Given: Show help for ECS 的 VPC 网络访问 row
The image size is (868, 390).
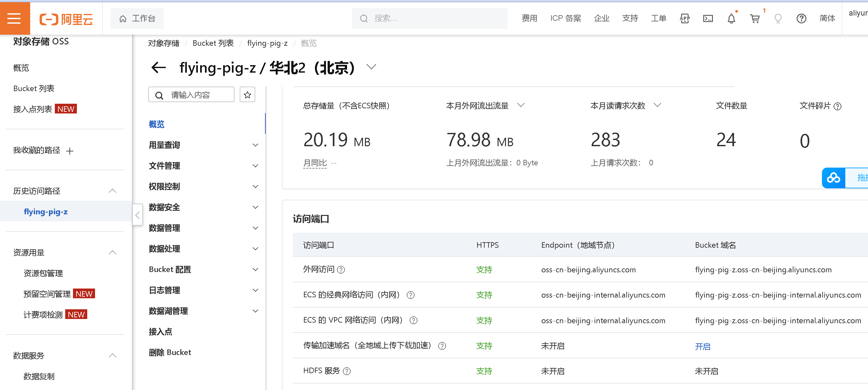Looking at the screenshot, I should pos(414,320).
